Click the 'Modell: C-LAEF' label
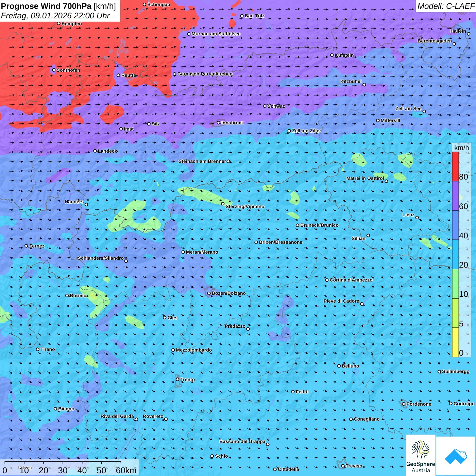The image size is (476, 476). tap(446, 6)
